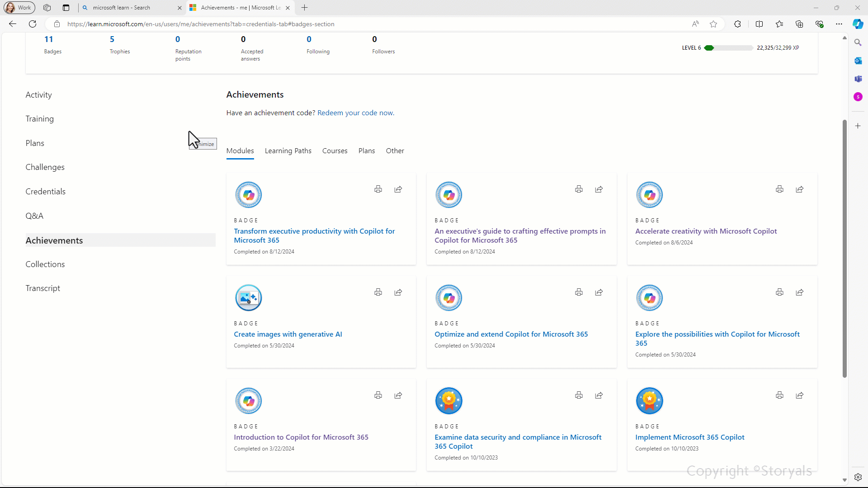Image resolution: width=868 pixels, height=488 pixels.
Task: Open the browser Extensions menu
Action: click(x=738, y=24)
